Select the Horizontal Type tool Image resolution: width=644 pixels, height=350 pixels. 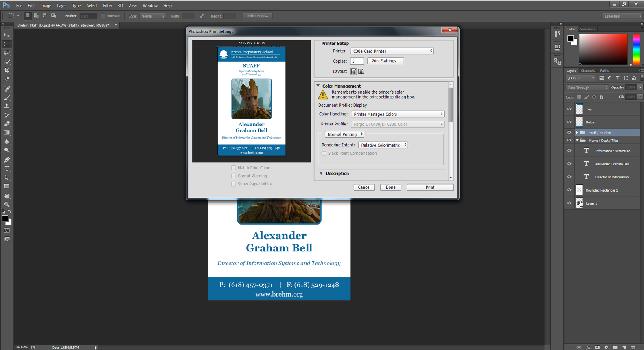(7, 169)
